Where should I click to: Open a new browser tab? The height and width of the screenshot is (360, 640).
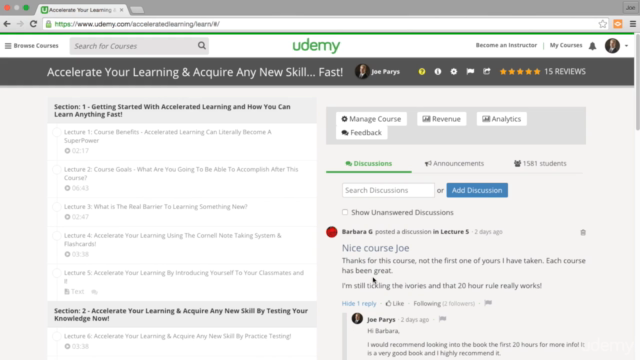pos(137,10)
